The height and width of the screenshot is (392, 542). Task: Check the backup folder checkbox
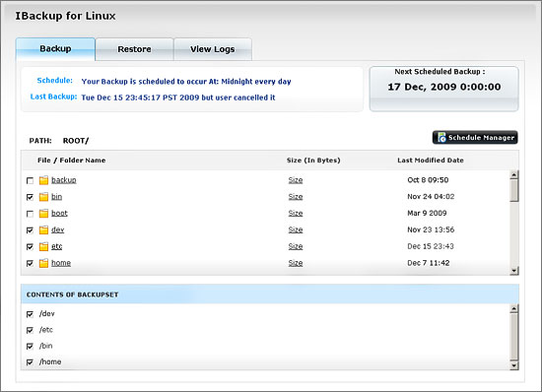click(x=31, y=180)
